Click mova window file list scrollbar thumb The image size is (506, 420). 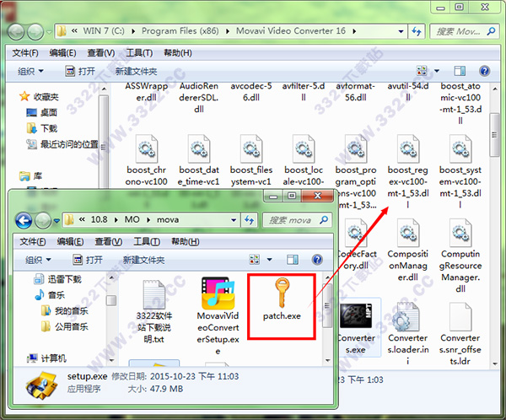(327, 305)
